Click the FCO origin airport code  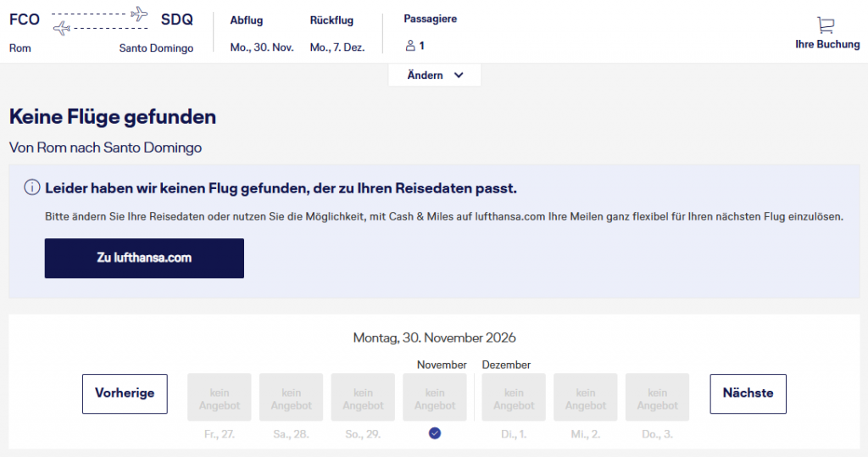click(25, 20)
